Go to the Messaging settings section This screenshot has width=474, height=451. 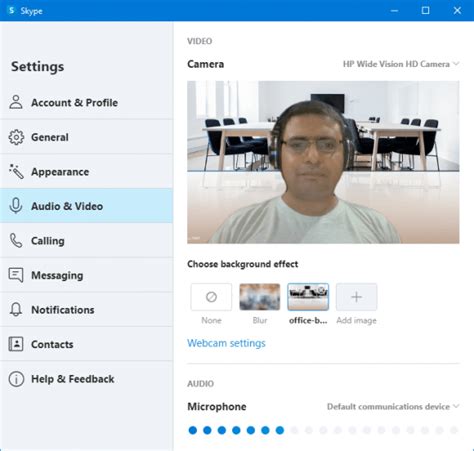[86, 275]
